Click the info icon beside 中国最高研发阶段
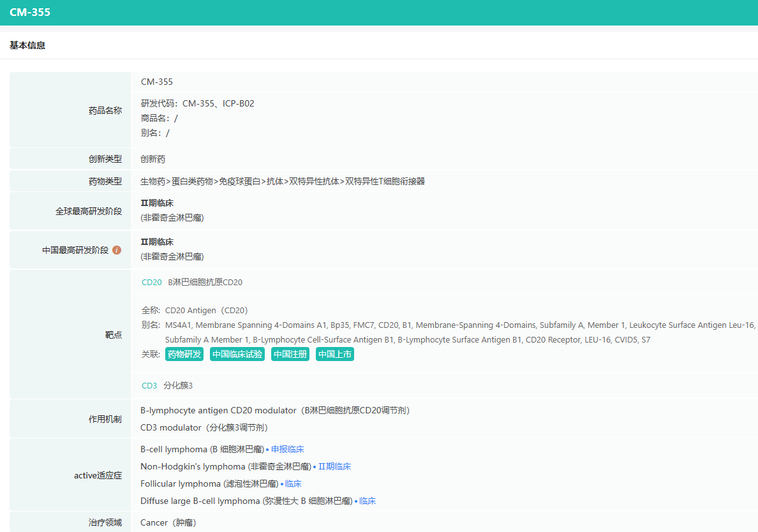758x532 pixels. pos(117,250)
